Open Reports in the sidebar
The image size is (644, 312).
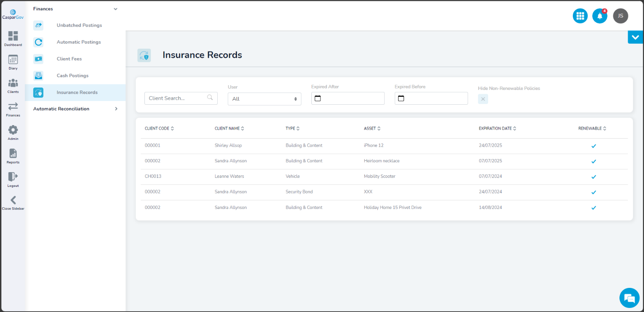pyautogui.click(x=13, y=155)
